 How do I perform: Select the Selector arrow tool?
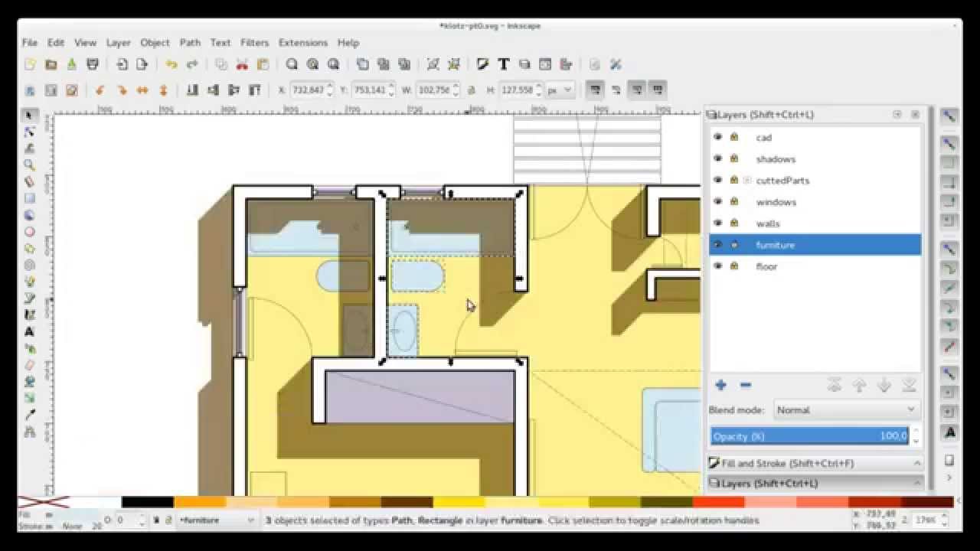coord(29,115)
